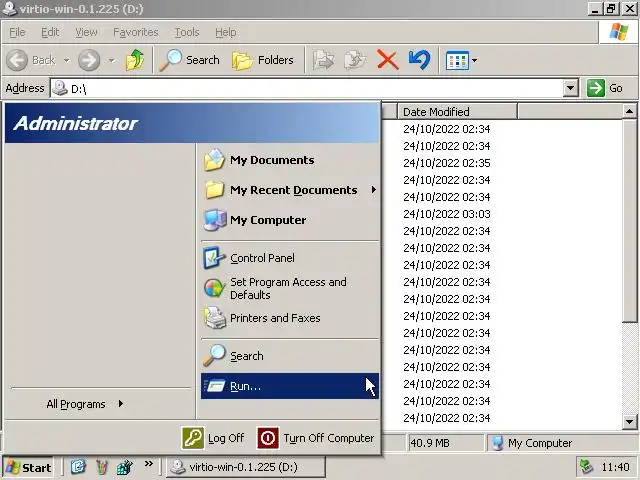Open Control Panel from Start menu
Viewport: 640px width, 480px height.
(290, 258)
